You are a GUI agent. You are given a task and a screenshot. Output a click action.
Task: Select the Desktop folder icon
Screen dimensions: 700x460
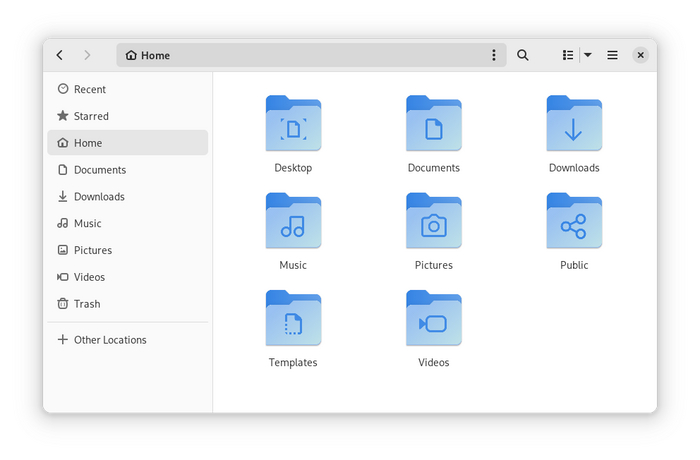point(293,125)
